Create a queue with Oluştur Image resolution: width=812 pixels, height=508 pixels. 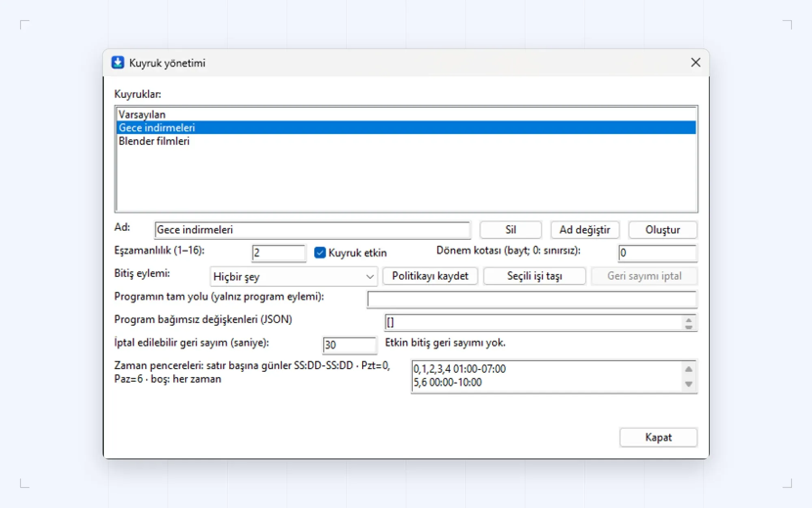tap(663, 230)
